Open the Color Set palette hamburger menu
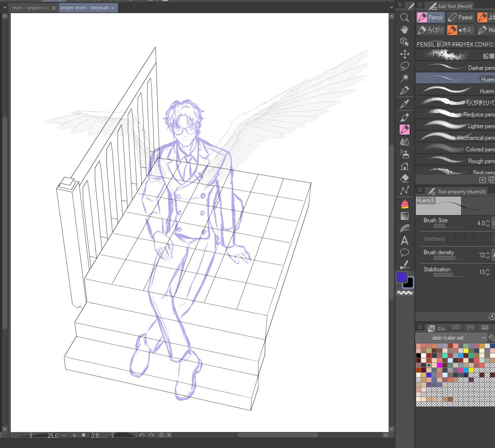This screenshot has height=448, width=495. (420, 327)
